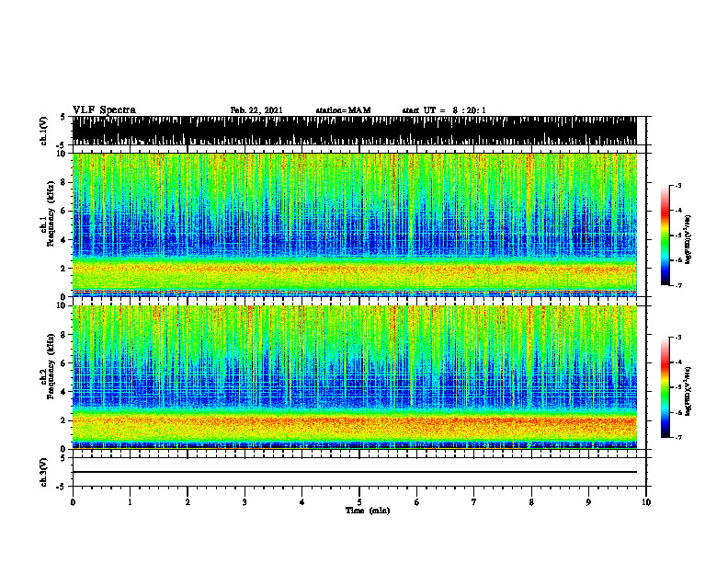Image resolution: width=728 pixels, height=563 pixels.
Task: Click the "6" tick on the time axis
Action: (x=417, y=501)
